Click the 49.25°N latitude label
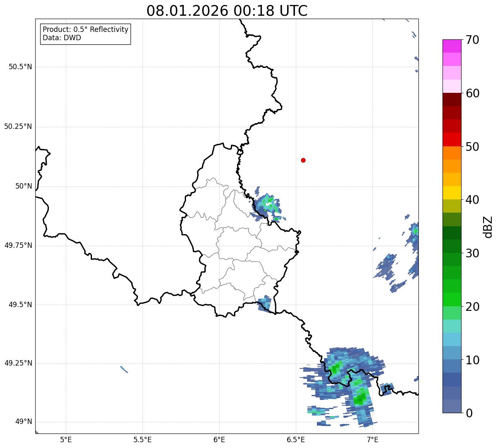The width and height of the screenshot is (498, 448). [x=18, y=363]
